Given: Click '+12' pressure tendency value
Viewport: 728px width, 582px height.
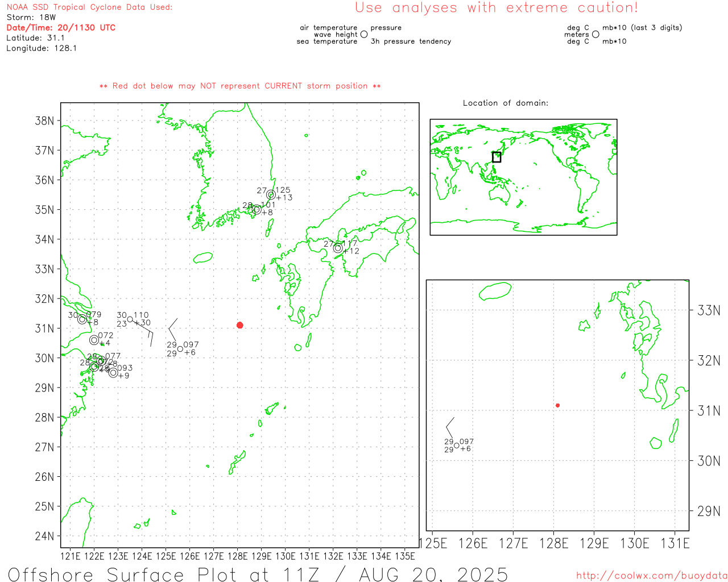Looking at the screenshot, I should coord(351,251).
